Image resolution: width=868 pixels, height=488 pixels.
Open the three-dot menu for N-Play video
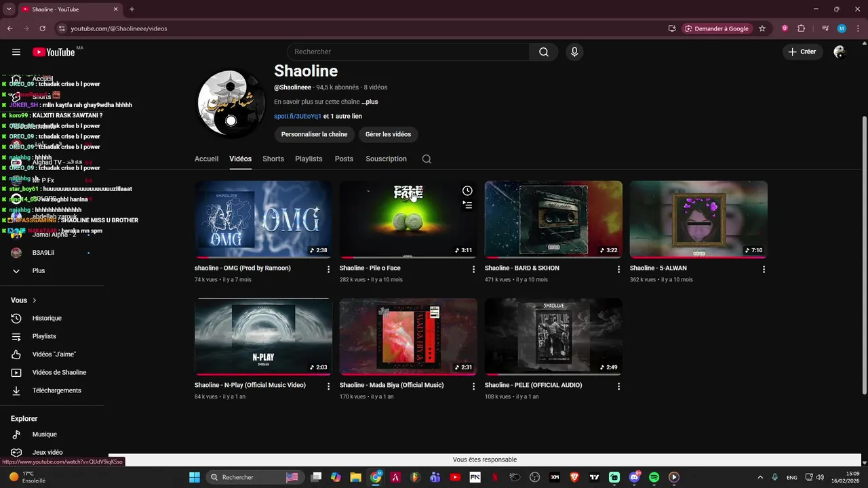329,386
